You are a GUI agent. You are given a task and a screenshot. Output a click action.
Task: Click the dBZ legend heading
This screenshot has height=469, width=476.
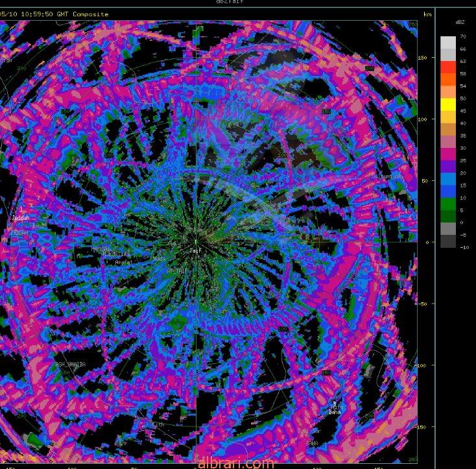(x=460, y=22)
